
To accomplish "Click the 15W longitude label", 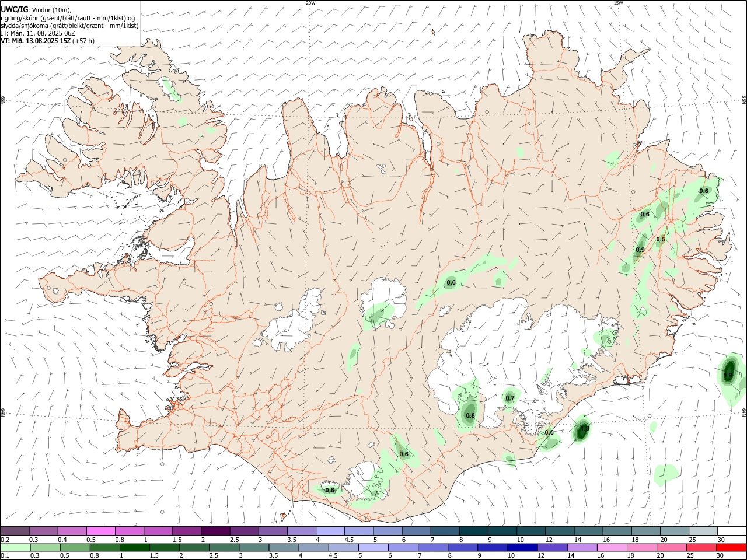I will (x=618, y=3).
